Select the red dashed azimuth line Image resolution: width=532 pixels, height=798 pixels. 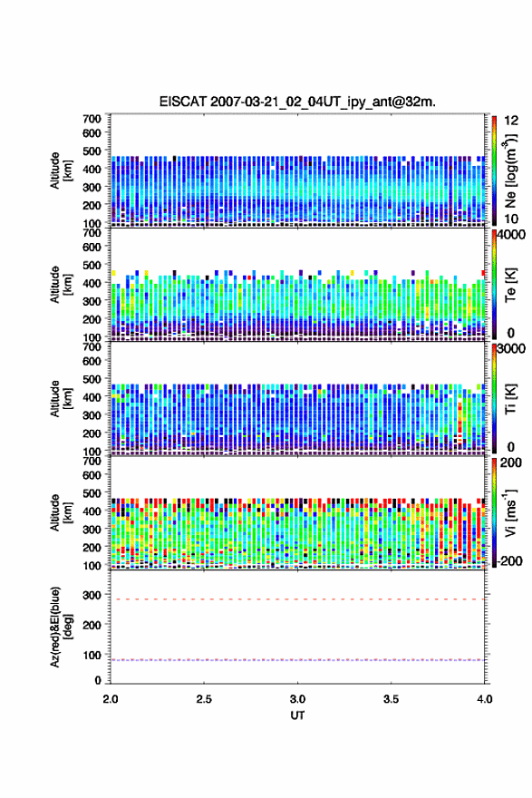click(x=297, y=599)
